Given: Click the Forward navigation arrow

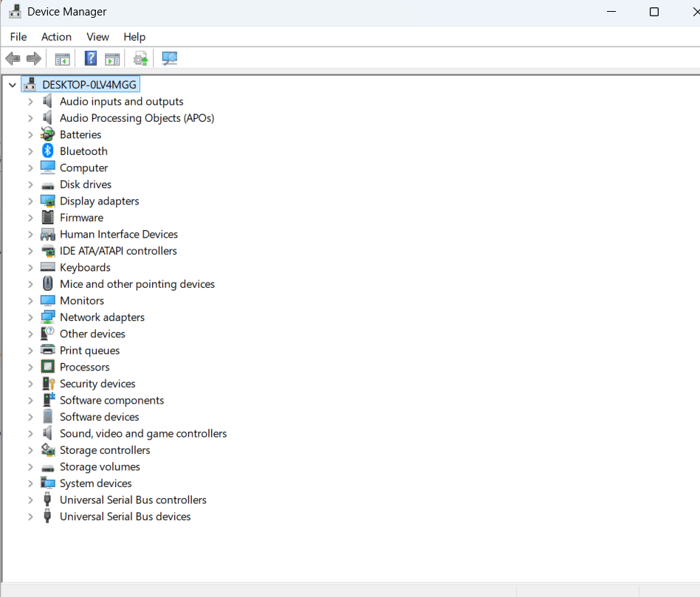Looking at the screenshot, I should point(33,58).
